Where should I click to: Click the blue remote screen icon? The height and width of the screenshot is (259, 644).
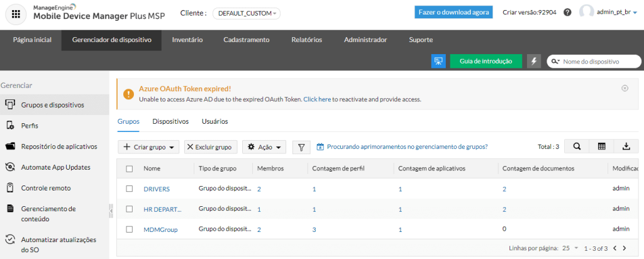click(x=438, y=61)
